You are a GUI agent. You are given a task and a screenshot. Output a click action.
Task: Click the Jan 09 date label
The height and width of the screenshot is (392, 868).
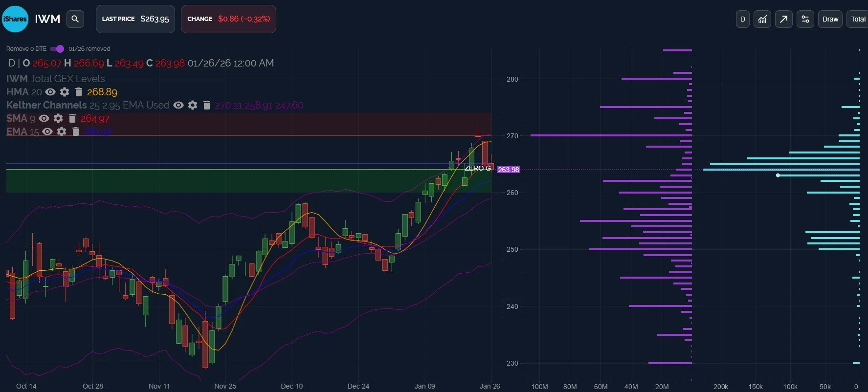[x=424, y=386]
